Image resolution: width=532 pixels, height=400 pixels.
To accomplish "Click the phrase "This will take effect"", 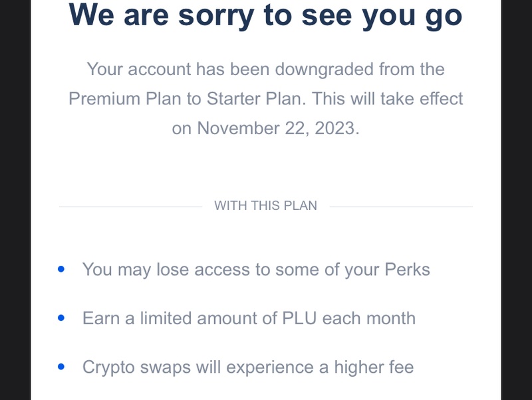I will click(388, 99).
